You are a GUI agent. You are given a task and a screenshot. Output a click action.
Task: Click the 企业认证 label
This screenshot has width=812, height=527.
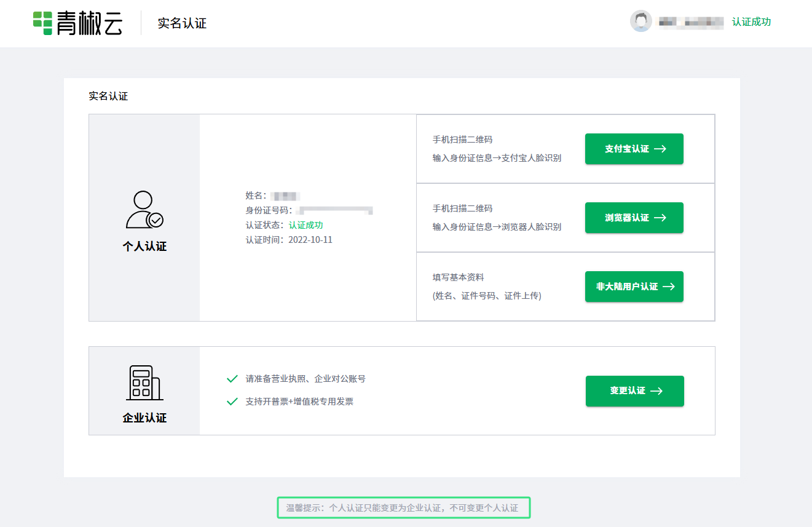(144, 418)
